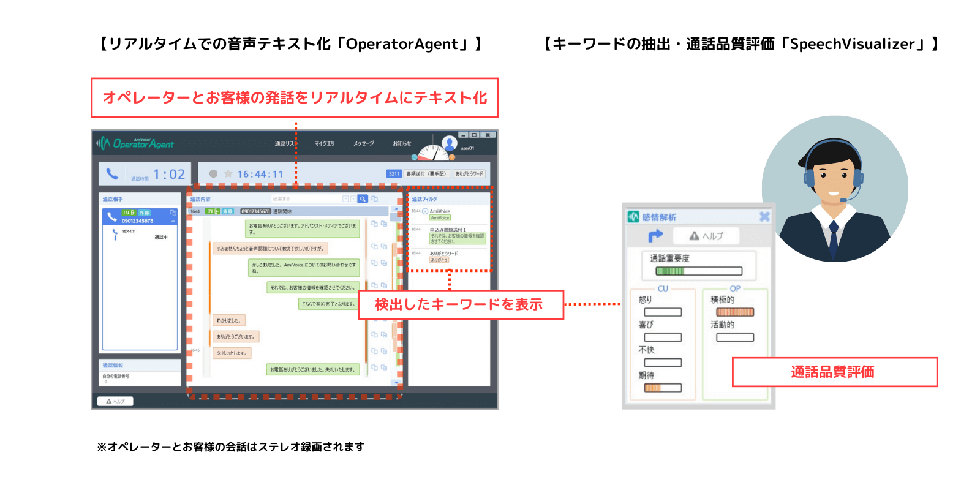Click the emotion gauge meter in header
The width and height of the screenshot is (980, 490).
432,153
